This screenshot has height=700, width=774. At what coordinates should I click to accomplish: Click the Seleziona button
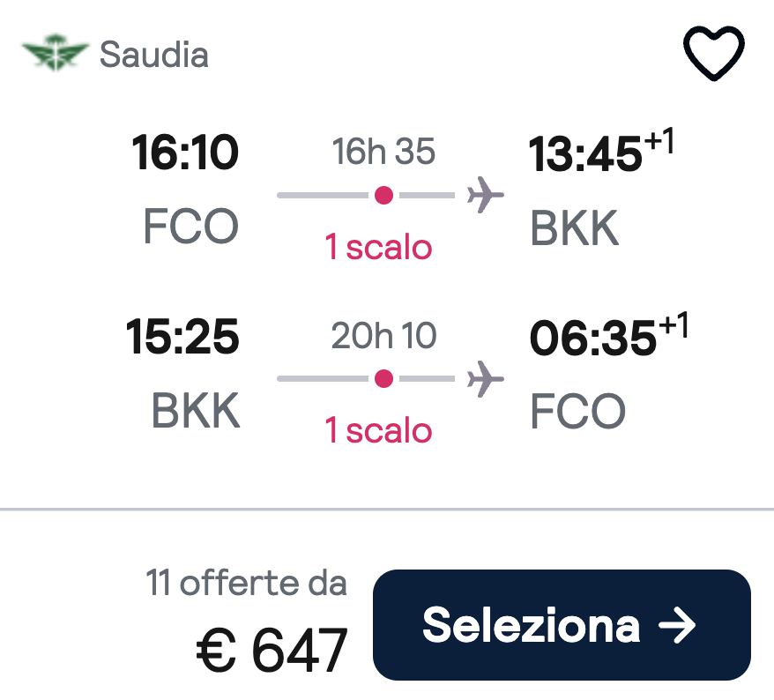pyautogui.click(x=562, y=624)
